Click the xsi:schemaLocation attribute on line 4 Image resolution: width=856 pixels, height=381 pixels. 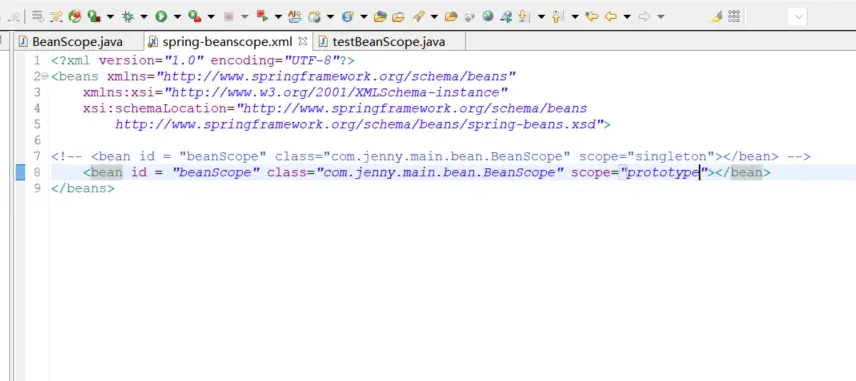click(154, 108)
